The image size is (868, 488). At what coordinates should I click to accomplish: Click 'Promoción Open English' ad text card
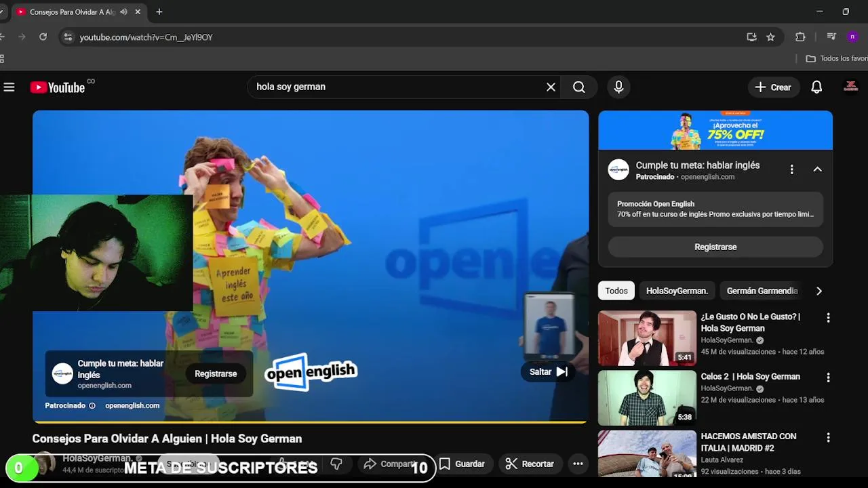(715, 209)
